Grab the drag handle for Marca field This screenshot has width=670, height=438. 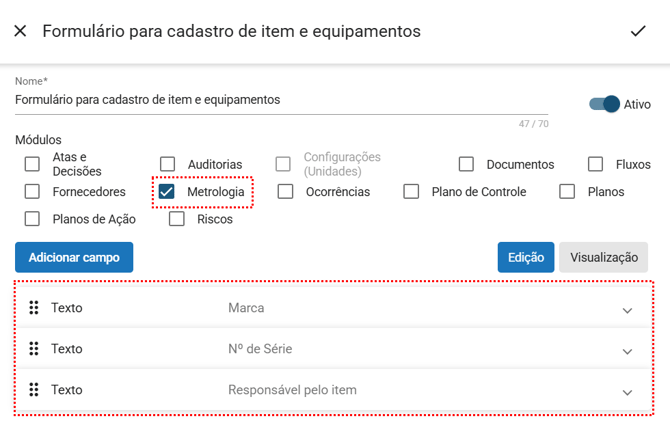point(34,308)
